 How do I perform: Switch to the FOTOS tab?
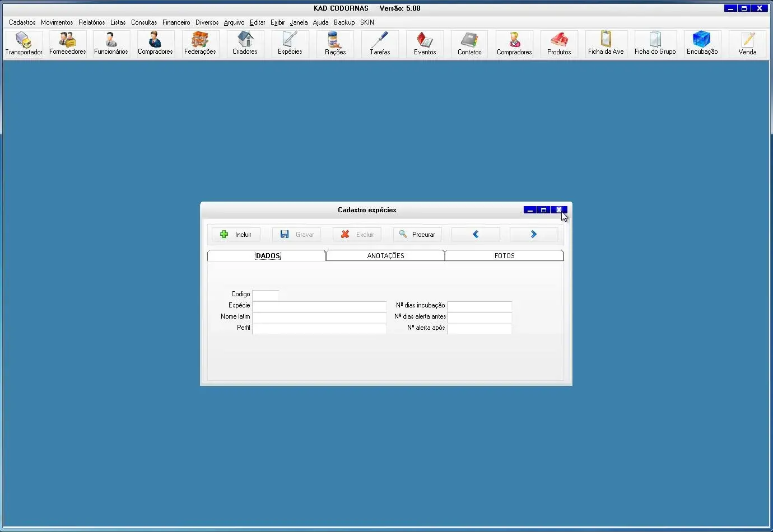point(504,255)
